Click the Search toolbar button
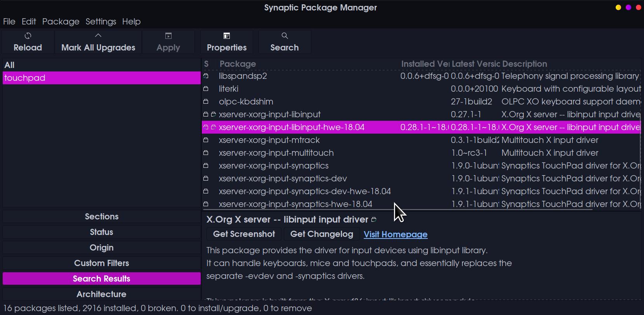644x315 pixels. [285, 42]
